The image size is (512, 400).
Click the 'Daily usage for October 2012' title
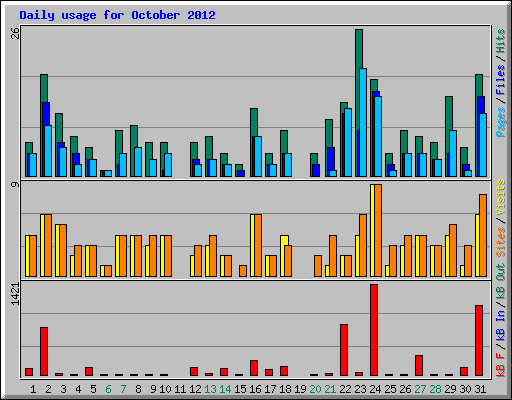[x=117, y=15]
